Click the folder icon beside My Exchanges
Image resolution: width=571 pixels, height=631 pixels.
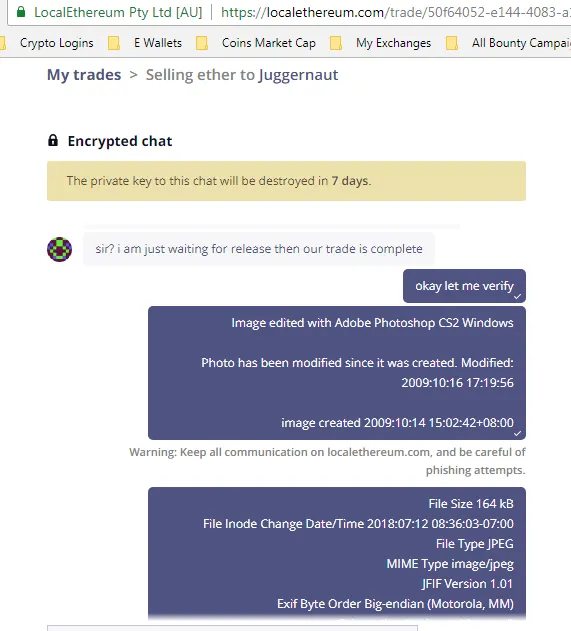[x=336, y=43]
